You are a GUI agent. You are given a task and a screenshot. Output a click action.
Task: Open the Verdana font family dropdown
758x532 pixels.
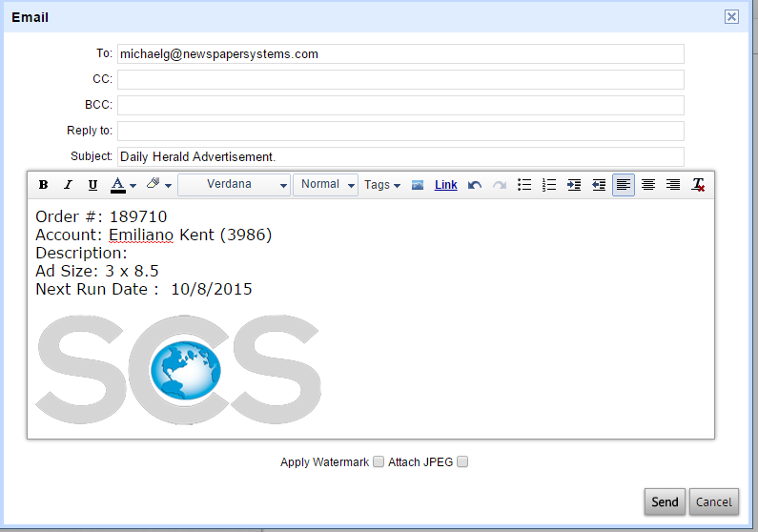pyautogui.click(x=234, y=185)
